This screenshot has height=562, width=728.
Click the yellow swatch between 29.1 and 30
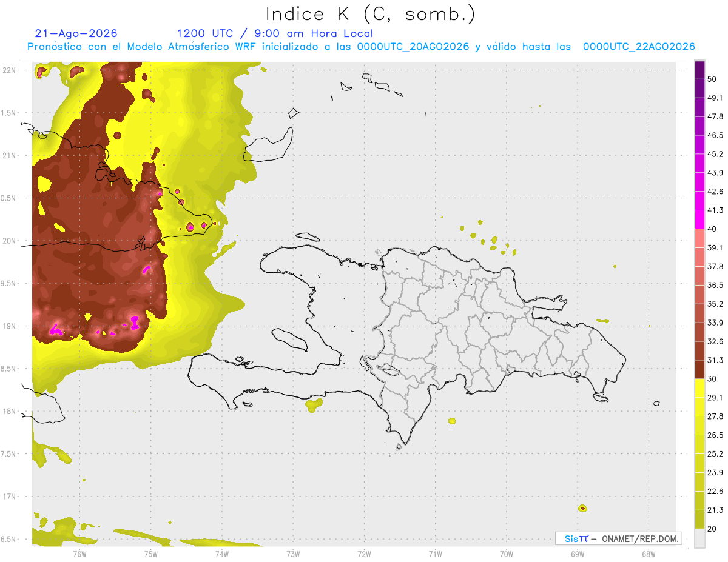[x=700, y=389]
